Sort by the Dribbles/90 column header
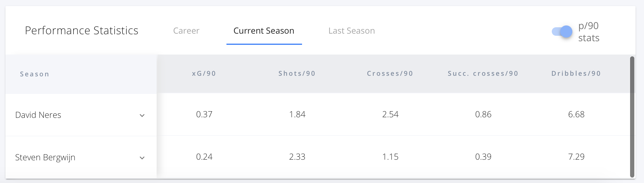Image resolution: width=644 pixels, height=183 pixels. click(x=576, y=74)
